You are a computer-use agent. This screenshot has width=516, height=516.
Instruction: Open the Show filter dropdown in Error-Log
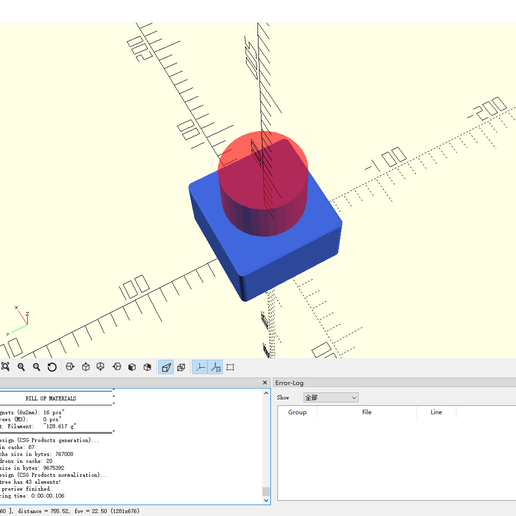click(331, 397)
